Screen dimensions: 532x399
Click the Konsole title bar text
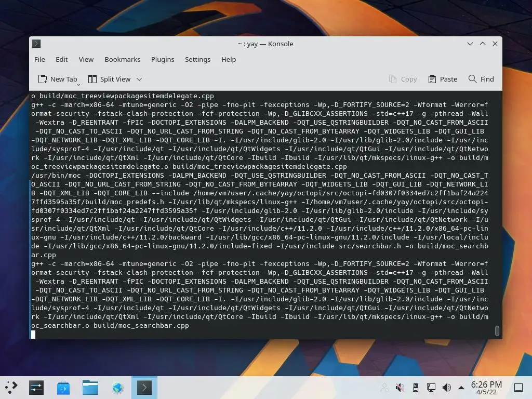[x=265, y=44]
